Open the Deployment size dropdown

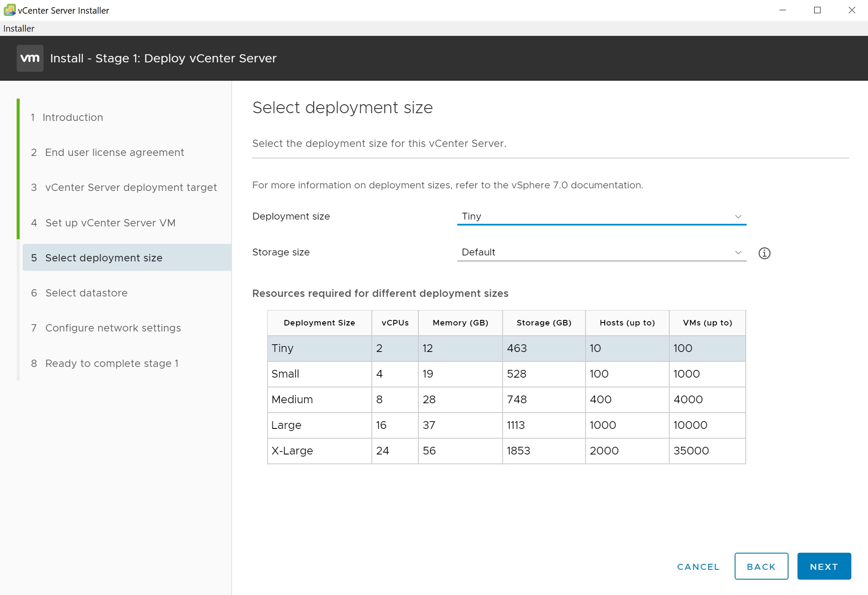(x=601, y=217)
